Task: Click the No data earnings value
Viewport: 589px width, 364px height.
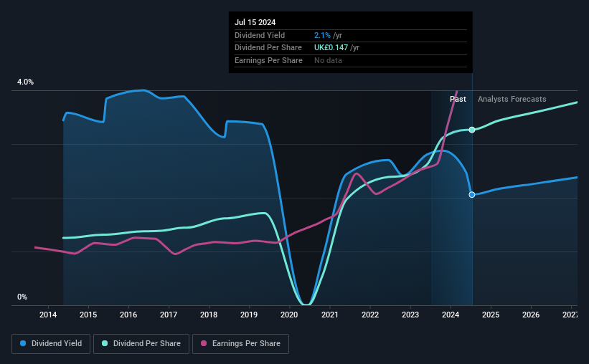Action: click(x=328, y=60)
